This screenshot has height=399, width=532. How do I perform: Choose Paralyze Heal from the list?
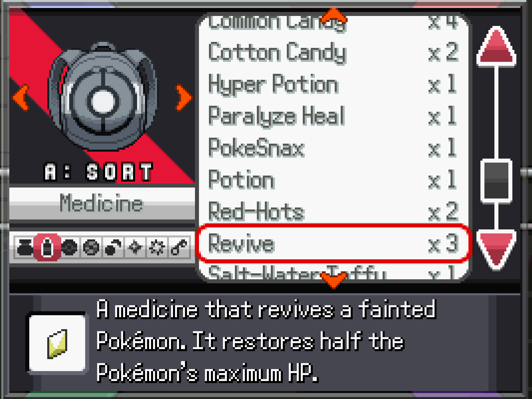(x=334, y=116)
